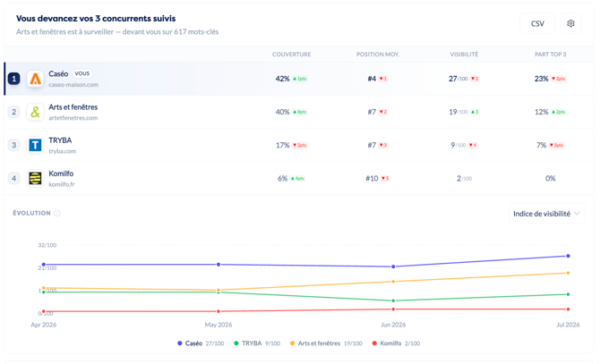Open the artetfenetres.com domain text

tap(73, 118)
